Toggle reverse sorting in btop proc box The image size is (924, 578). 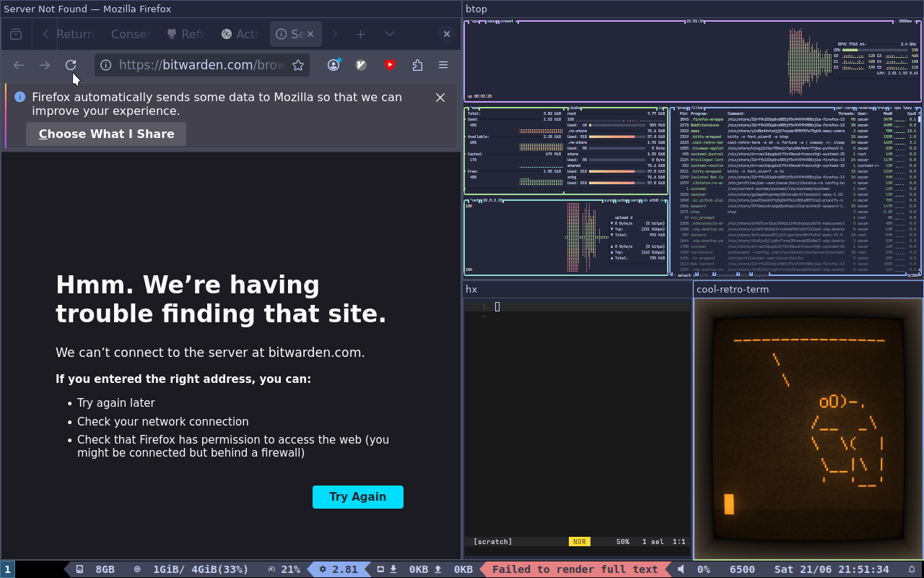(x=866, y=108)
